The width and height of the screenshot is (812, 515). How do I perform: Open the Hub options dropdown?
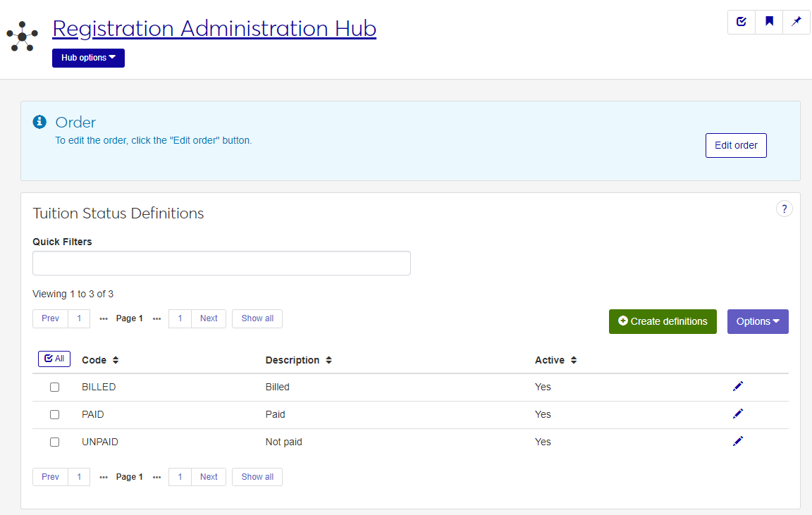click(x=88, y=58)
